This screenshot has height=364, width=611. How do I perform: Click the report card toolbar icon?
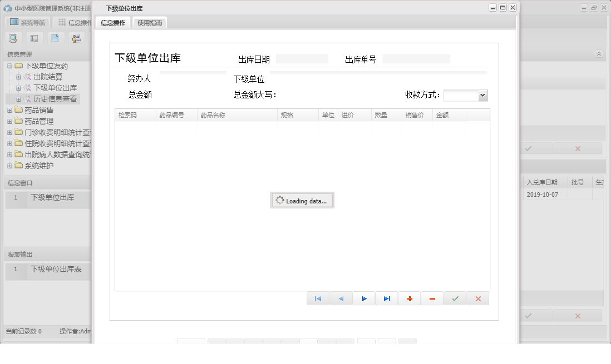click(34, 38)
